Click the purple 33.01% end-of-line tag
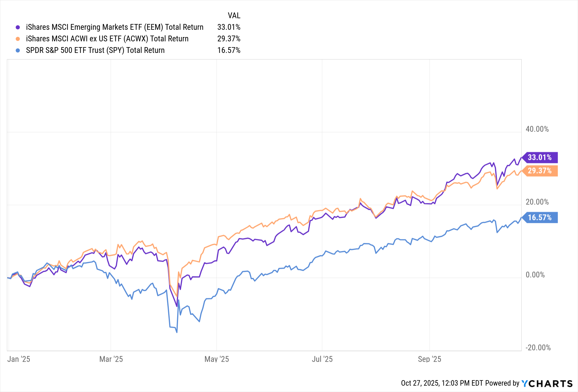The image size is (578, 392). (x=540, y=158)
